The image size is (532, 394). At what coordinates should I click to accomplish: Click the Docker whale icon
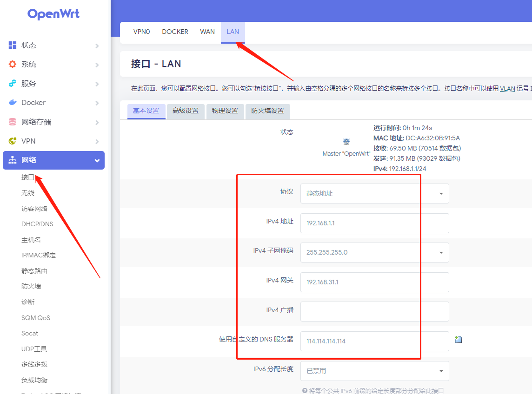click(x=13, y=103)
